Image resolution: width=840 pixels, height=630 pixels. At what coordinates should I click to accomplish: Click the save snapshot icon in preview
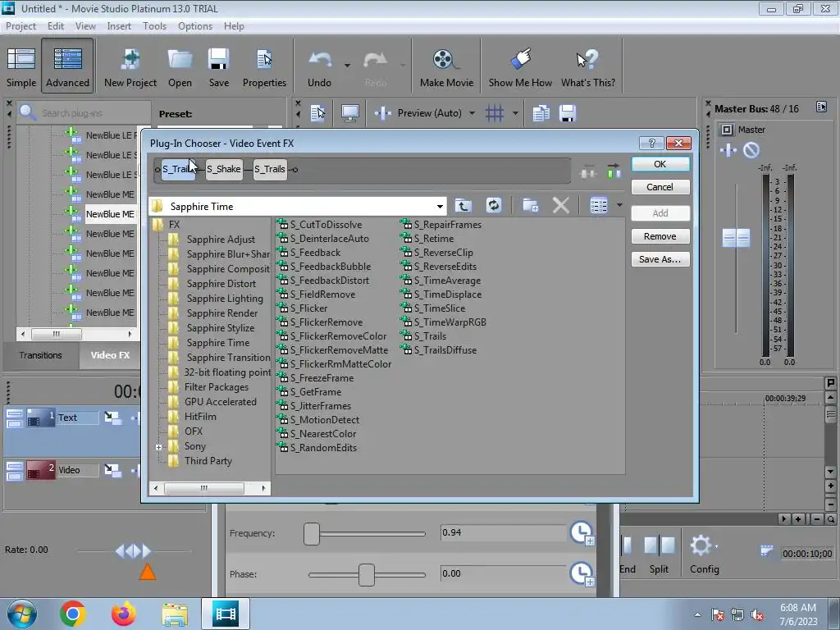point(568,113)
